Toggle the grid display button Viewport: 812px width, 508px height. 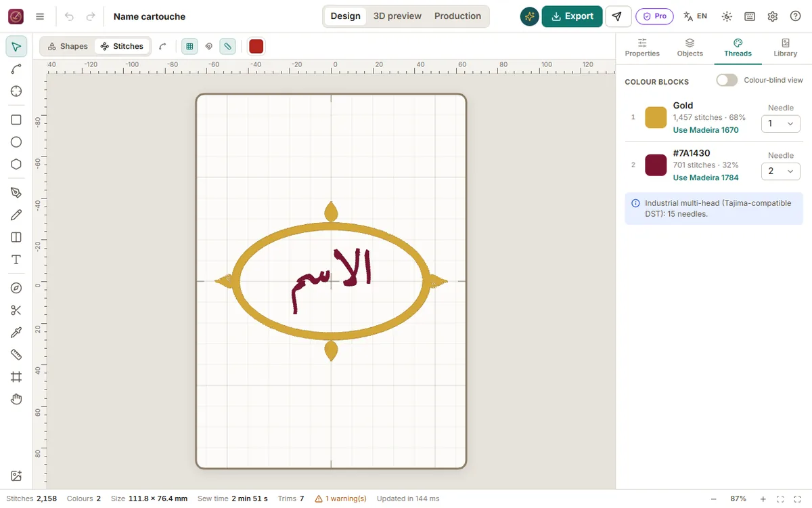point(189,46)
